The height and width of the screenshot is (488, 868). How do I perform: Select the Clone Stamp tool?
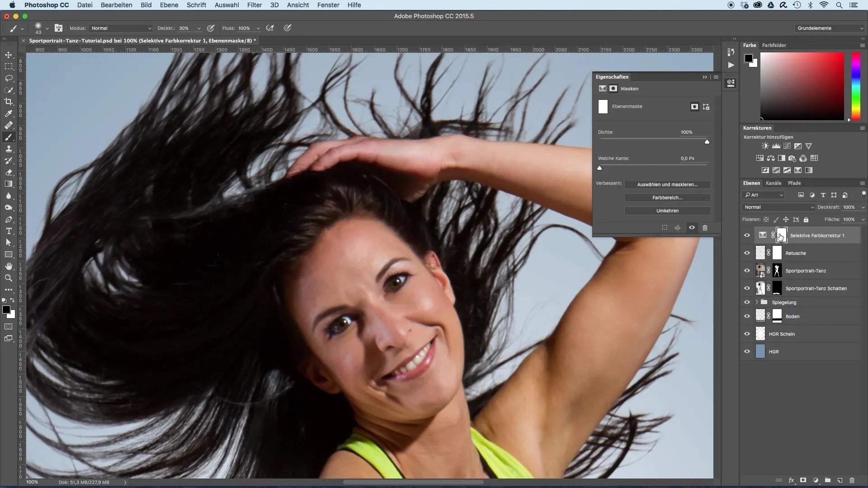(9, 149)
